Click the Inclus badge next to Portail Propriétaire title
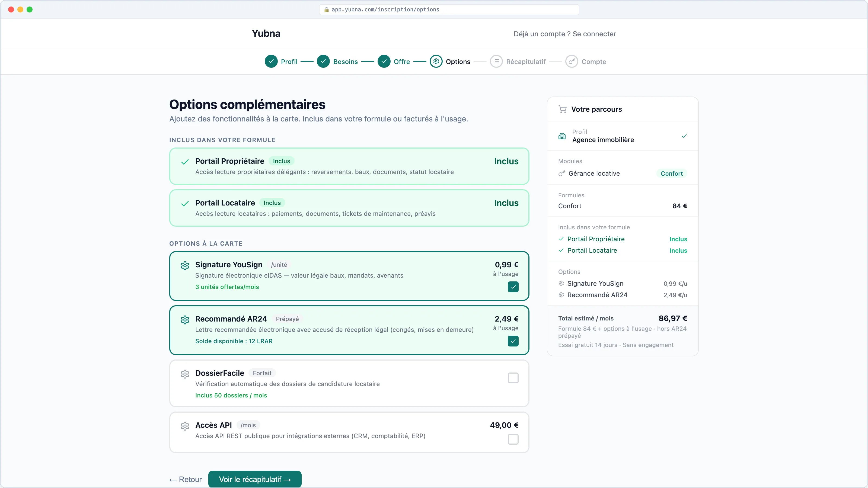The image size is (868, 488). 281,161
